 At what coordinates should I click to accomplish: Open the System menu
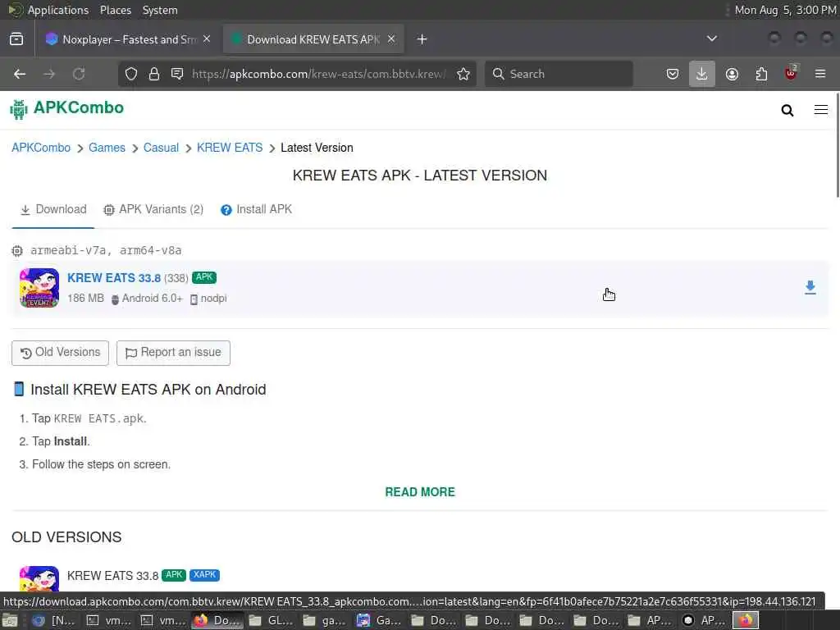tap(160, 10)
